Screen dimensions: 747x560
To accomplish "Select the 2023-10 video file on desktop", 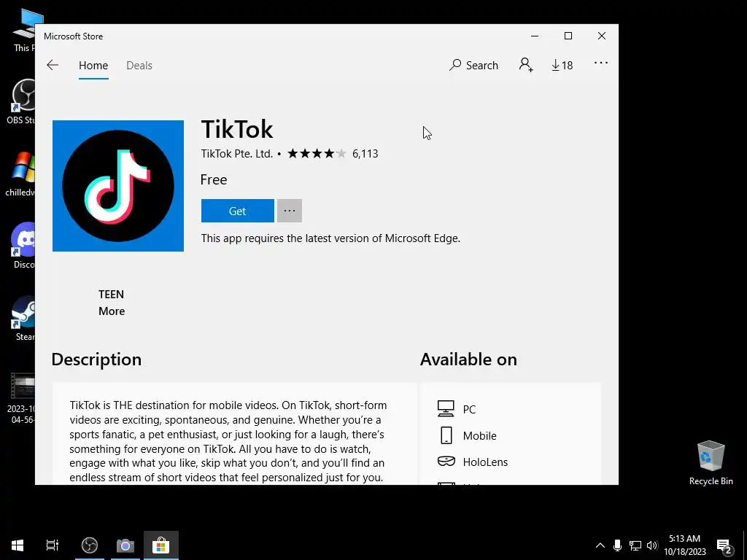I will point(22,398).
